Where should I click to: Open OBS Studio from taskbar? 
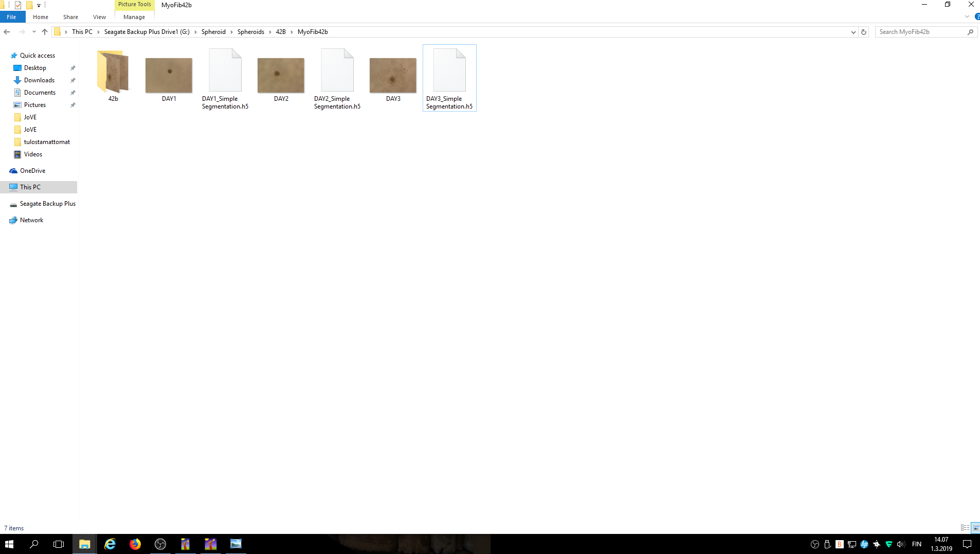coord(160,544)
